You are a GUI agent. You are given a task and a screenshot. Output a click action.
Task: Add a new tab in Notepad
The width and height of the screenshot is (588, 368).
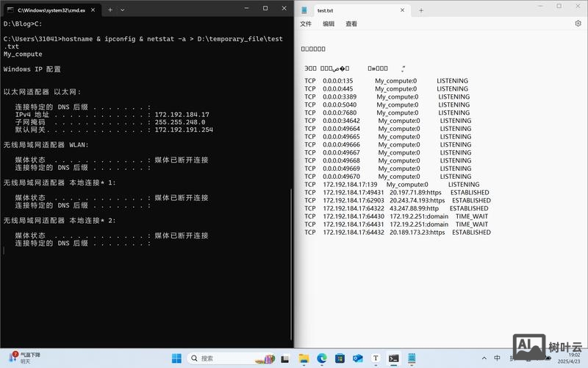pos(421,10)
